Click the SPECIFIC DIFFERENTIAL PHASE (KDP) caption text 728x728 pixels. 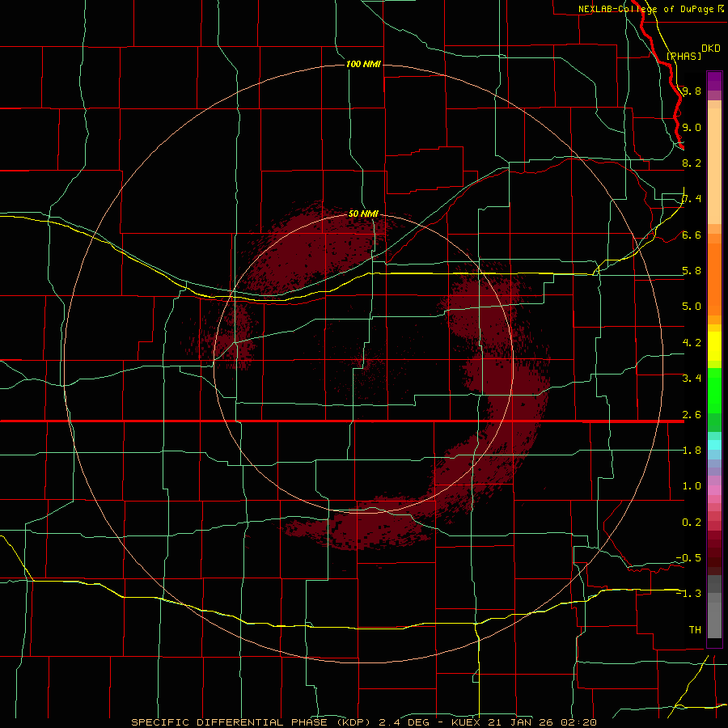(252, 722)
